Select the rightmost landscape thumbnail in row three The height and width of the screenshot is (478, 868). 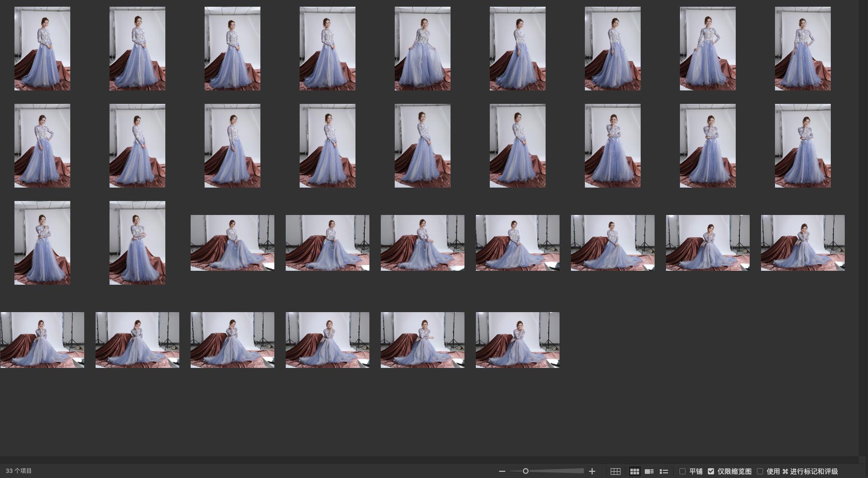pyautogui.click(x=802, y=243)
